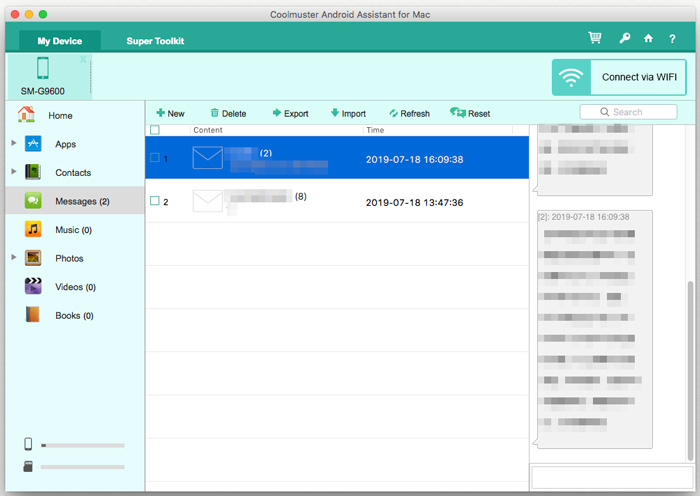Switch to the My Device tab
Screen dimensions: 700x496
60,41
